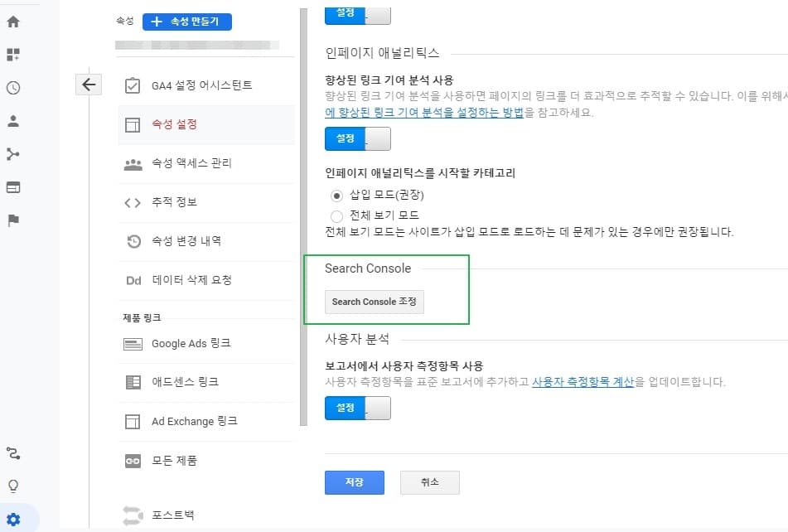Open the Conversions flag icon

[13, 220]
